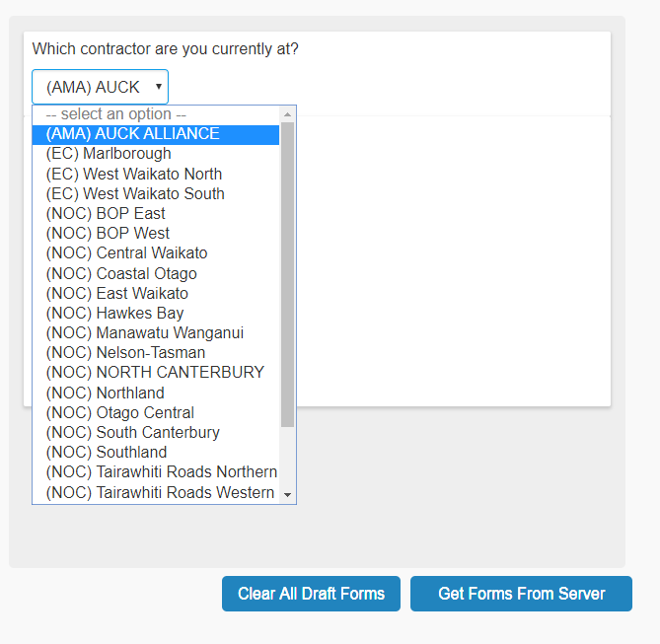Select (NOC) BOP East contractor
The width and height of the screenshot is (660, 644).
(x=106, y=213)
